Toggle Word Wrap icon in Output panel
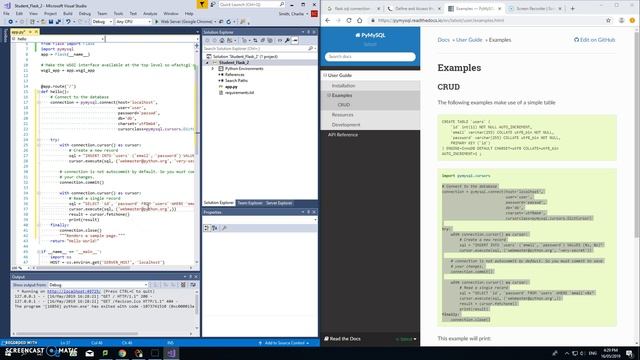The height and width of the screenshot is (360, 640). [193, 284]
